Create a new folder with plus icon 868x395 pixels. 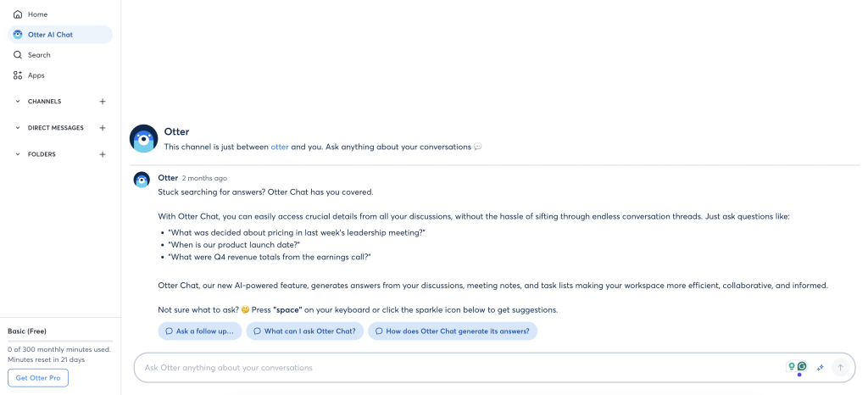point(103,154)
